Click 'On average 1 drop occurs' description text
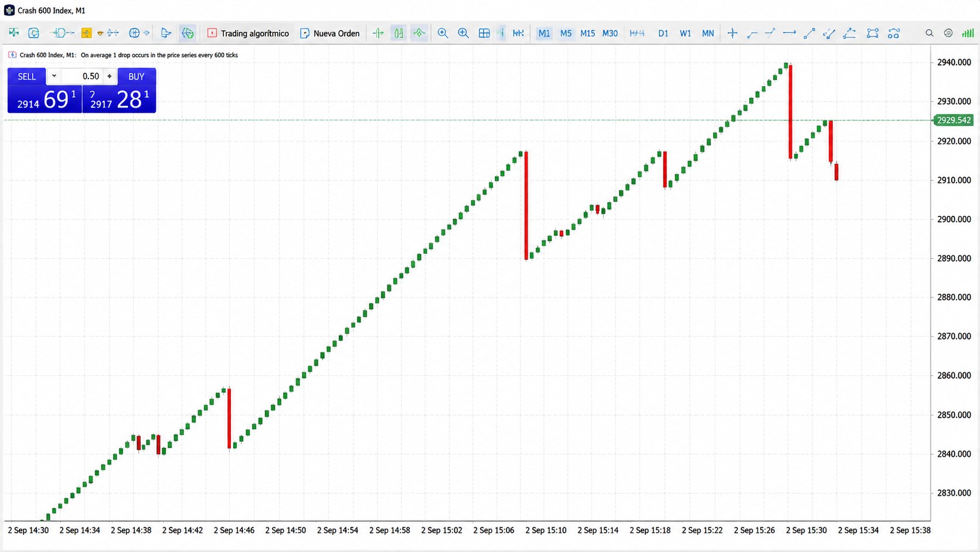 [x=159, y=55]
